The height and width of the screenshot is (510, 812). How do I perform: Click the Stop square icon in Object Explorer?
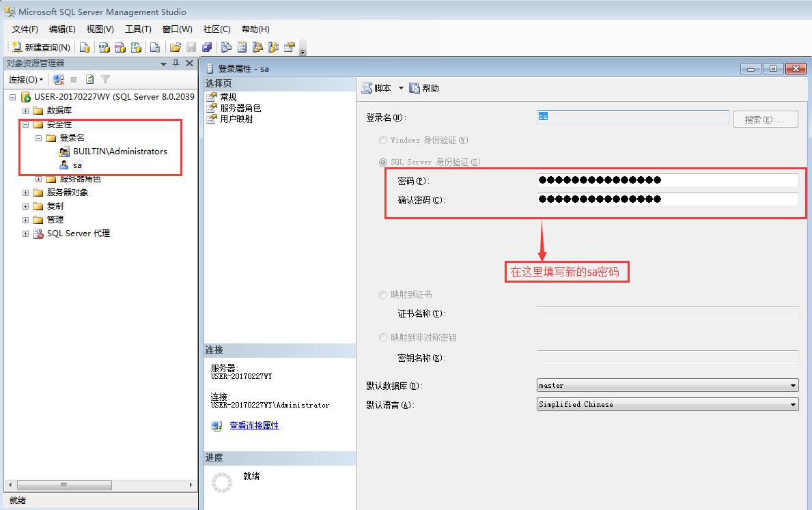74,80
